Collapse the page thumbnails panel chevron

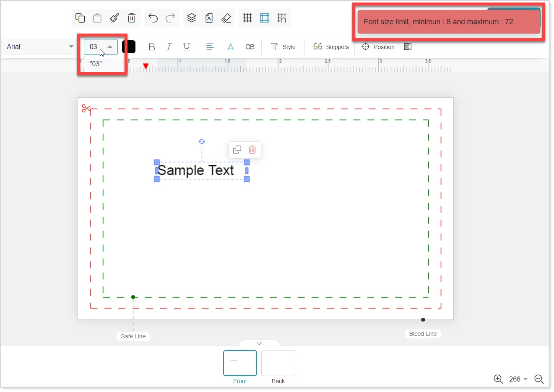(259, 343)
